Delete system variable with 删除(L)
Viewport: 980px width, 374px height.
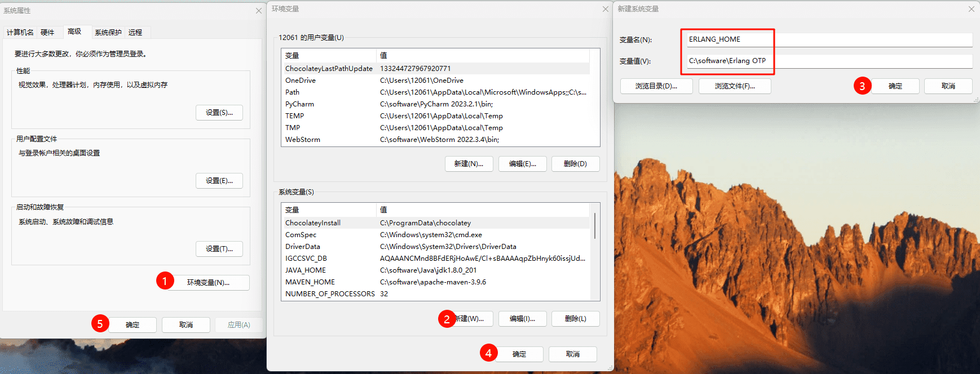575,319
